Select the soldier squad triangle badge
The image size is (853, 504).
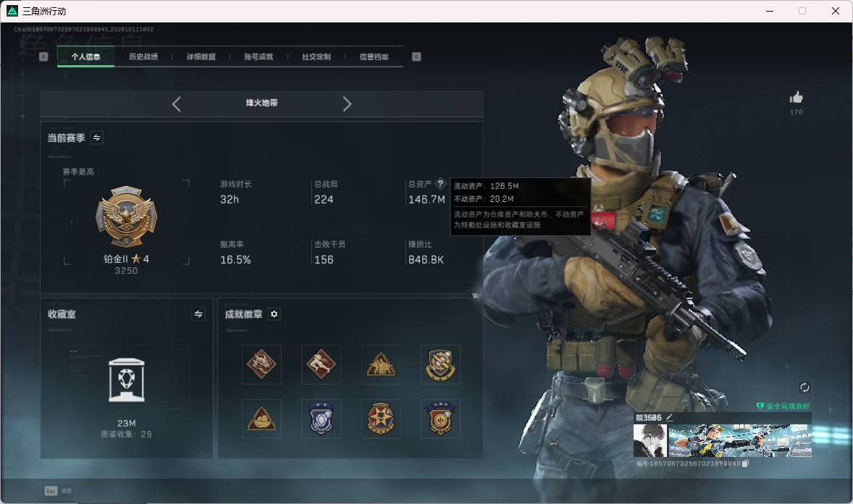click(x=381, y=364)
